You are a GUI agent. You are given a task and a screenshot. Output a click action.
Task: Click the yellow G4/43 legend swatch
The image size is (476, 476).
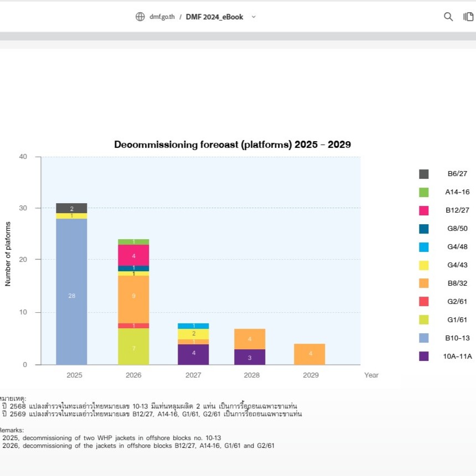pos(424,265)
